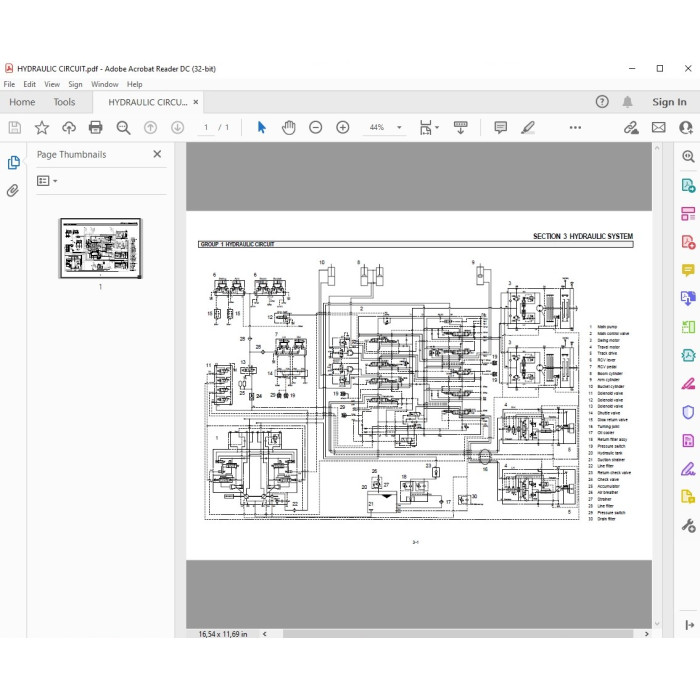
Task: Open the notifications bell
Action: (628, 102)
